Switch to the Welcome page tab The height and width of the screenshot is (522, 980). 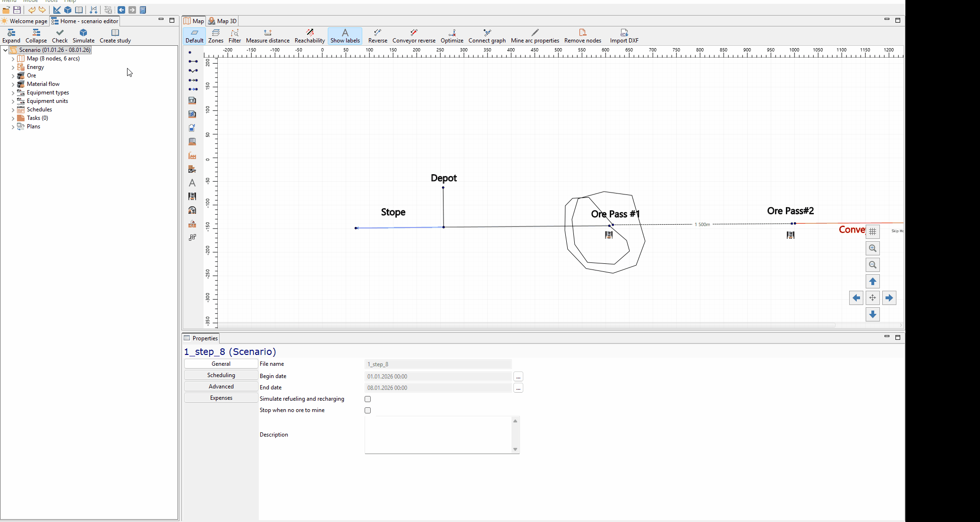25,21
